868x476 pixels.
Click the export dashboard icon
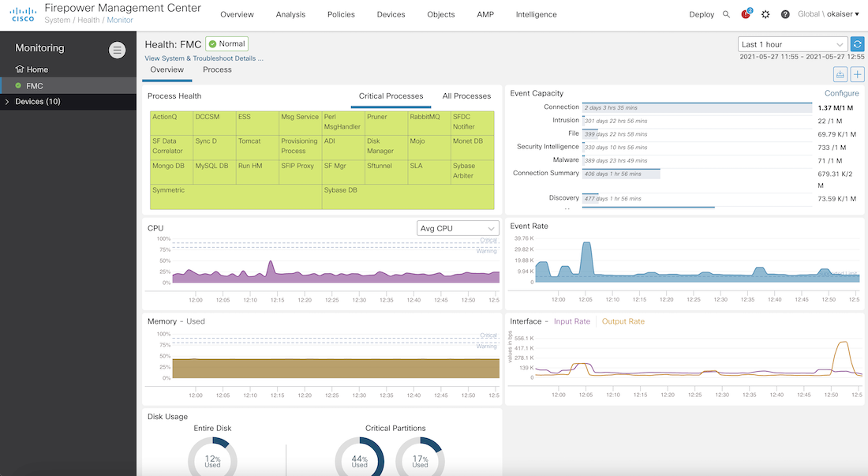click(840, 74)
